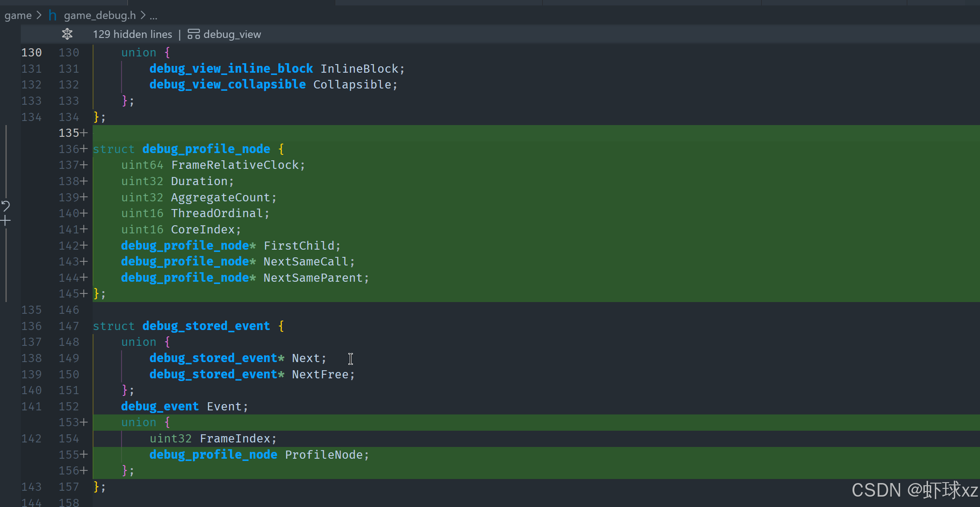Viewport: 980px width, 507px height.
Task: Click the chevron after game_debug.h breadcrumb
Action: (143, 15)
